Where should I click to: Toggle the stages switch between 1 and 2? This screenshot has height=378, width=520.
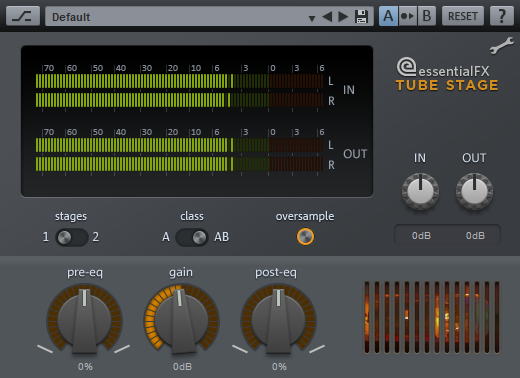pyautogui.click(x=71, y=237)
